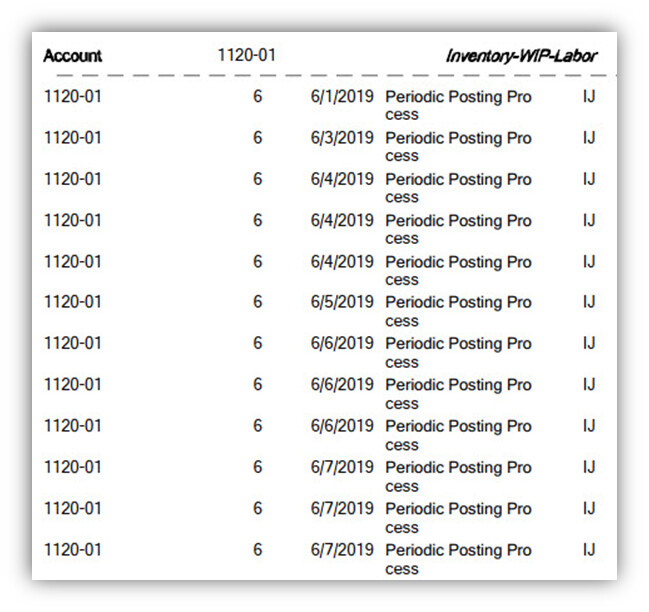The image size is (649, 612).
Task: Click the 6/5/2019 transaction date
Action: click(x=342, y=302)
